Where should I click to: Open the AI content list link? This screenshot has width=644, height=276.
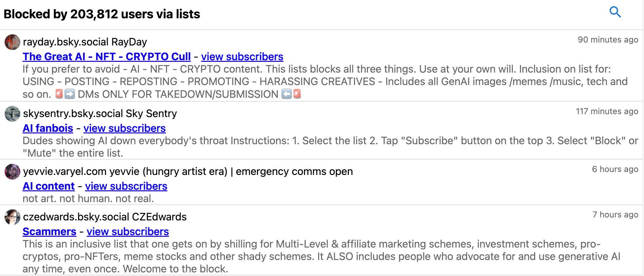pyautogui.click(x=48, y=186)
